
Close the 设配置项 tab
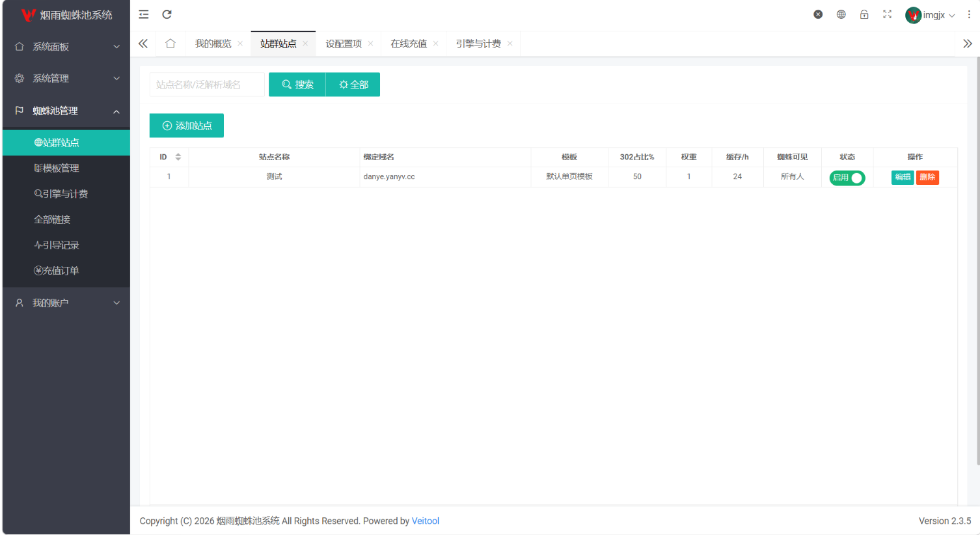pyautogui.click(x=370, y=44)
